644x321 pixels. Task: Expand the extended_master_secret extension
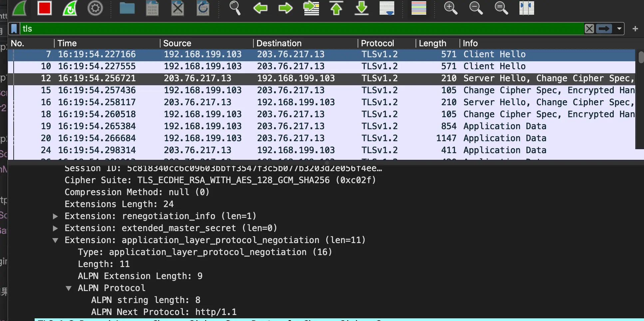click(55, 228)
